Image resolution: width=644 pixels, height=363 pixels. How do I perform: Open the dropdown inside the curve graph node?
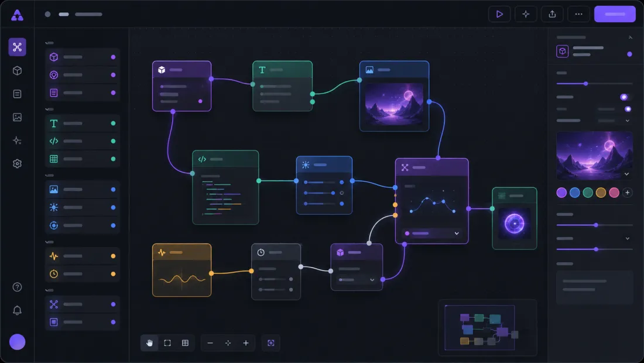click(431, 233)
